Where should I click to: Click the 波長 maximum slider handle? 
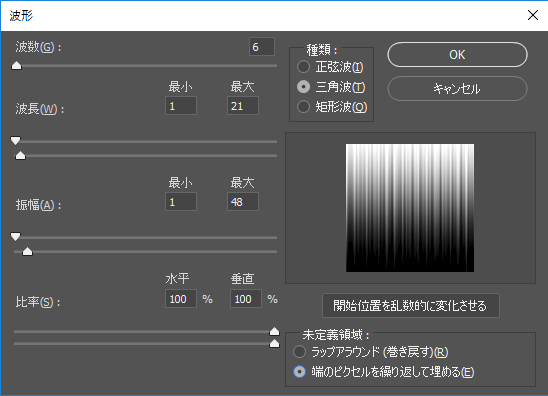(x=20, y=155)
